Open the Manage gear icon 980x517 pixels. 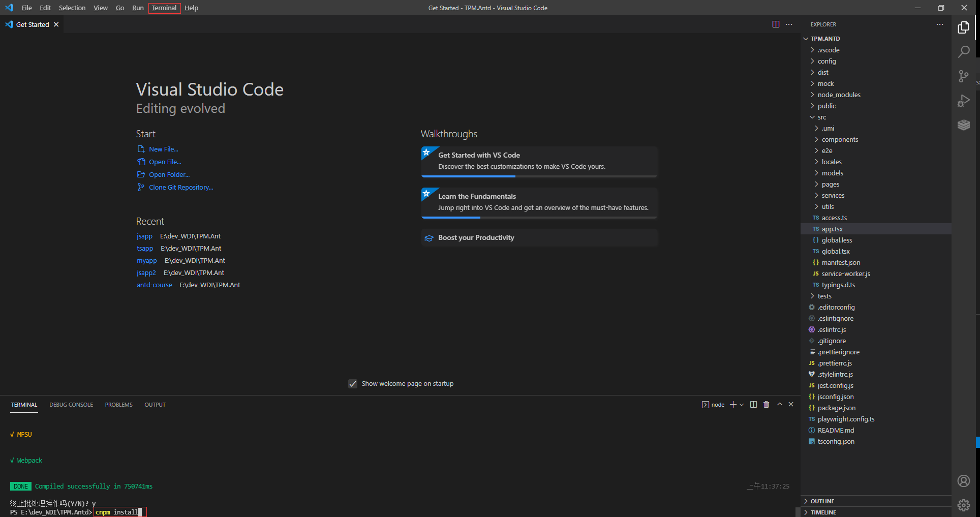pyautogui.click(x=963, y=505)
